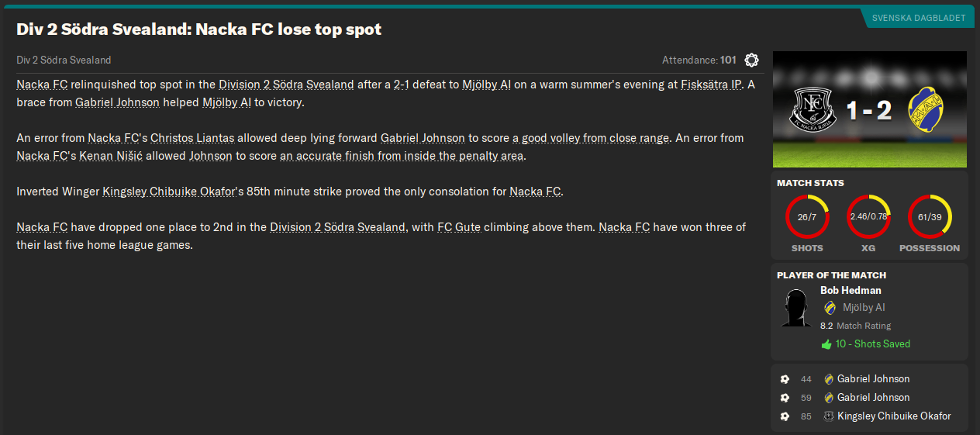Open the Christos Liantas player link

pyautogui.click(x=192, y=138)
